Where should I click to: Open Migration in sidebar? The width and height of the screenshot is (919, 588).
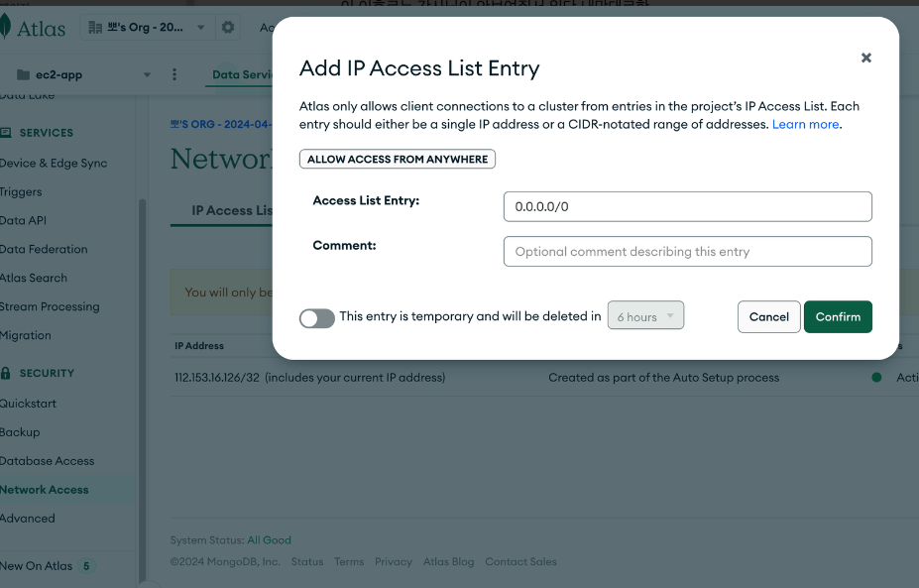(x=25, y=335)
